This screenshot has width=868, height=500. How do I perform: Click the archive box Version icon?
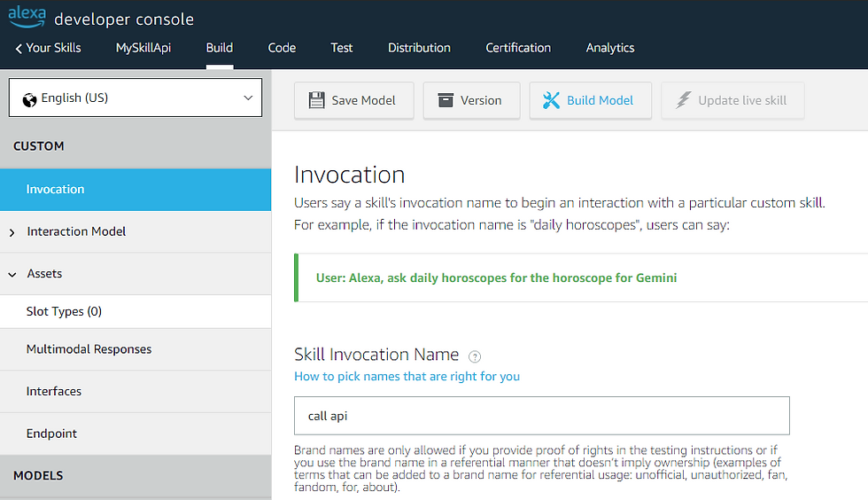click(446, 100)
